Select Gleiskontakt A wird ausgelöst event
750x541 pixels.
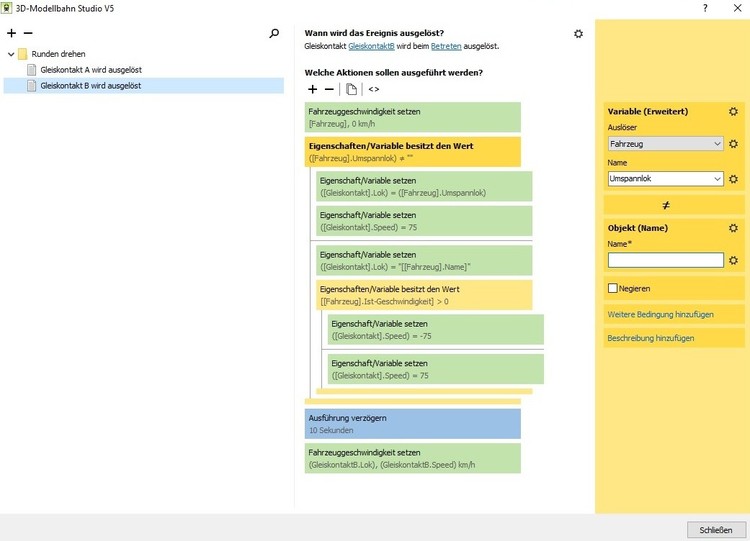coord(90,70)
